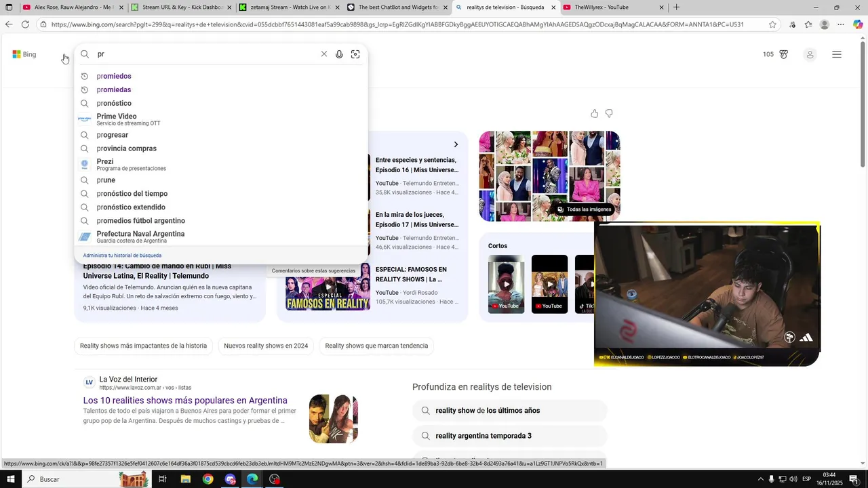Start voice search with the microphone icon
The width and height of the screenshot is (868, 488).
[339, 54]
